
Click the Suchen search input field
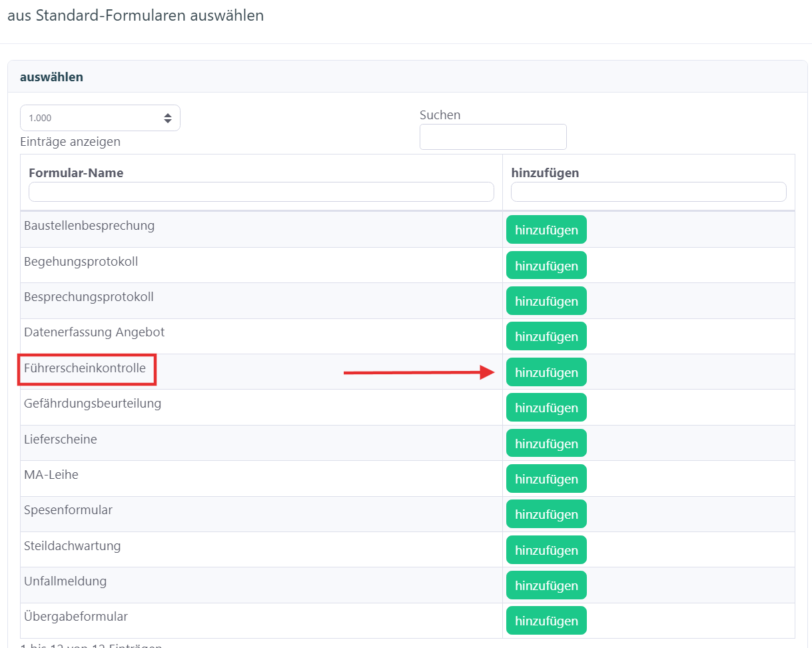493,137
